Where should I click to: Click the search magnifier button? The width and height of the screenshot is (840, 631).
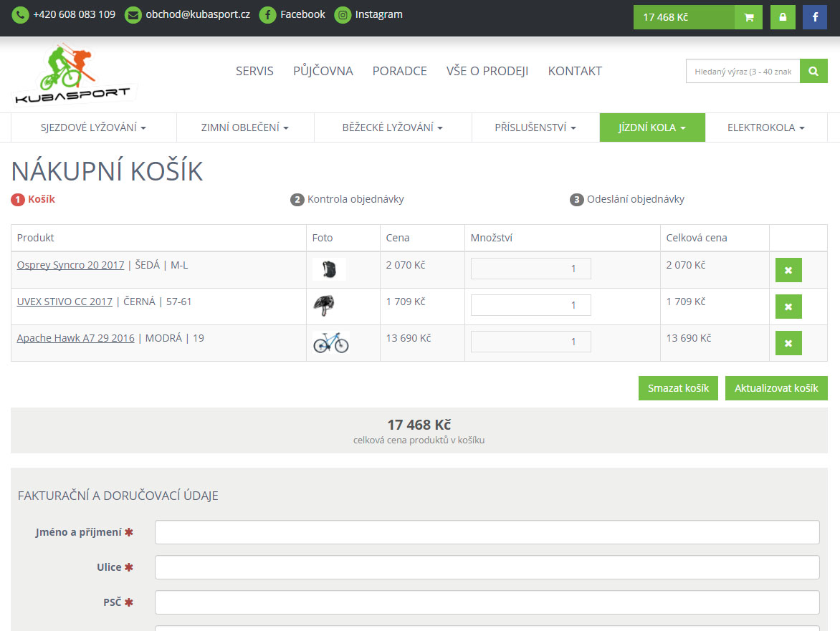click(813, 71)
